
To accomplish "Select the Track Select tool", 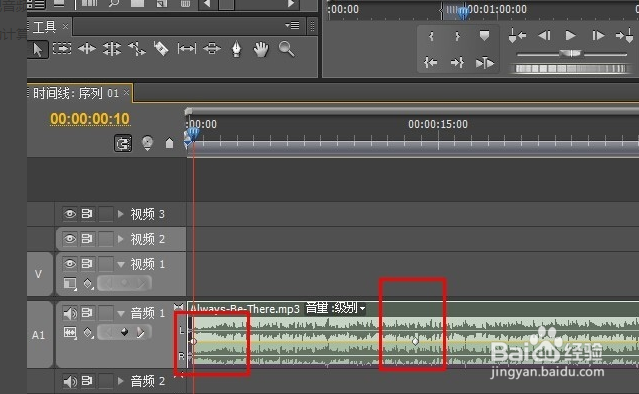I will click(62, 49).
